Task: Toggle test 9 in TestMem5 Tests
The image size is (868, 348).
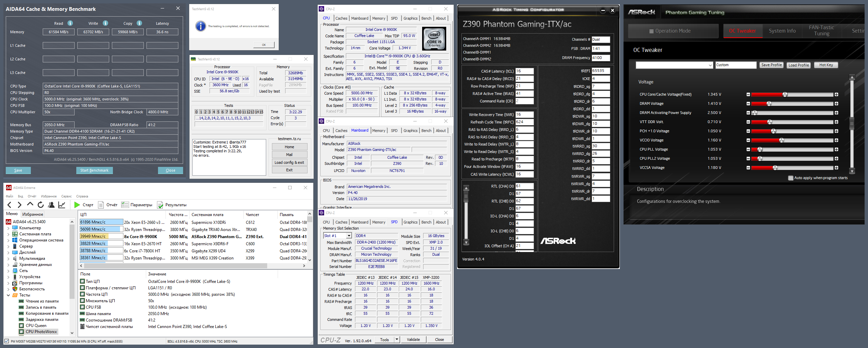Action: point(235,112)
